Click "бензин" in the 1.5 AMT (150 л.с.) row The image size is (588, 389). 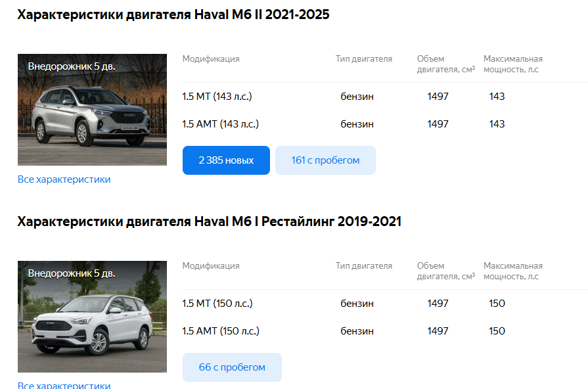[x=357, y=331]
